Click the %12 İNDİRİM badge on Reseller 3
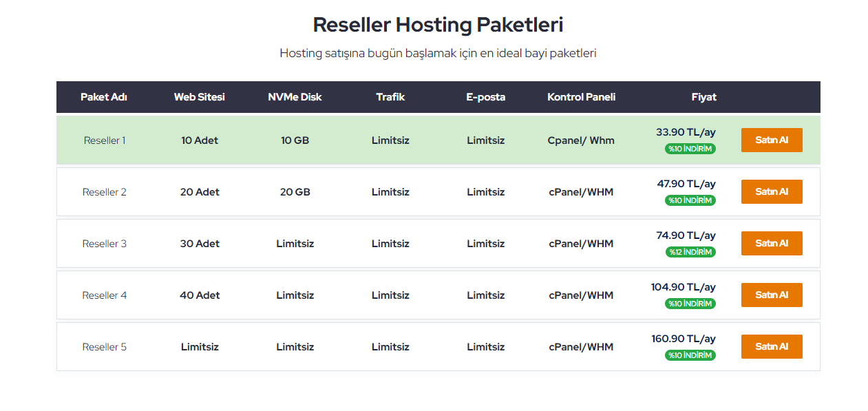This screenshot has height=411, width=868. pos(690,252)
